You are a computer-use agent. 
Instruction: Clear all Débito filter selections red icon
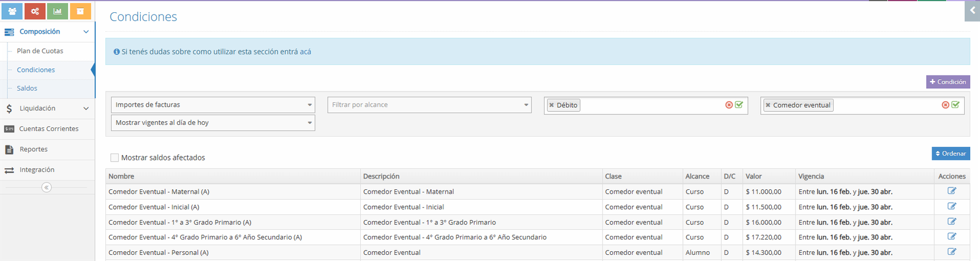(729, 105)
